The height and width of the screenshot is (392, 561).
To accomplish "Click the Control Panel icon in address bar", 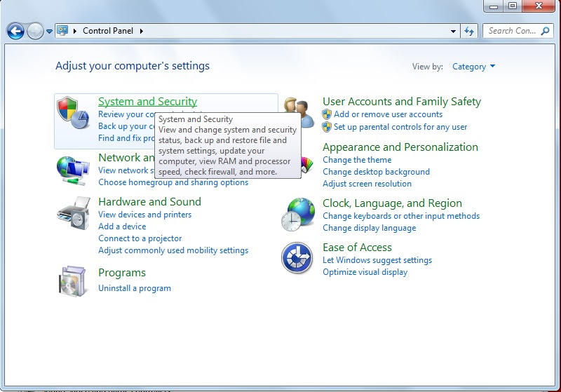I will (62, 31).
